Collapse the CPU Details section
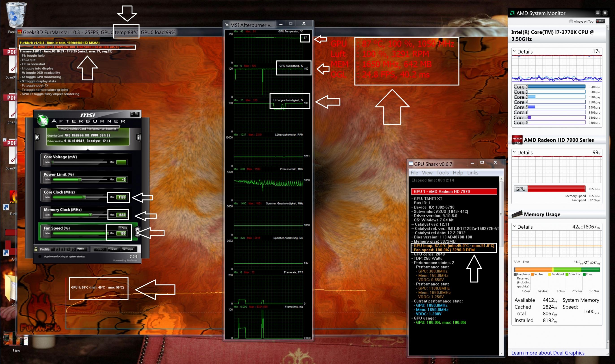The image size is (615, 364). 514,51
